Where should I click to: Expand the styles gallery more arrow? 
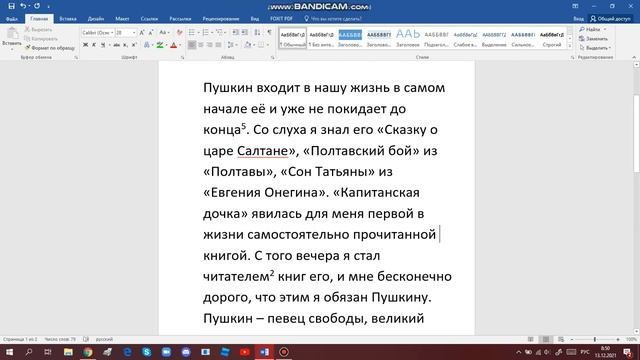570,46
